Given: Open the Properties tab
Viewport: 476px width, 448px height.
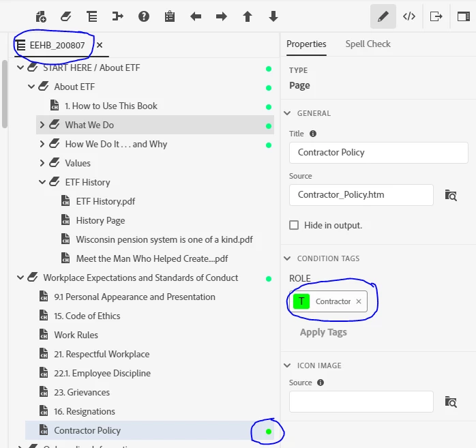Looking at the screenshot, I should 306,44.
